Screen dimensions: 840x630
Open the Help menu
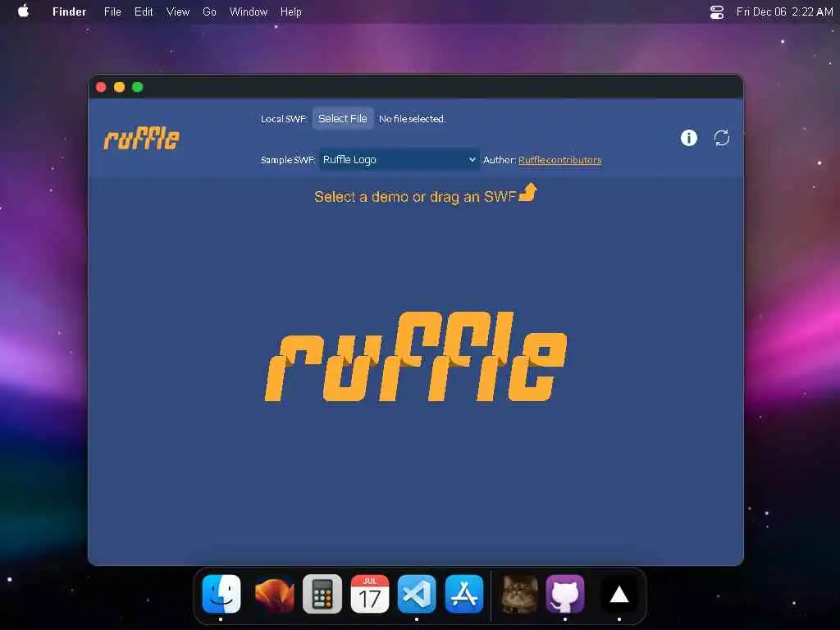[x=291, y=11]
